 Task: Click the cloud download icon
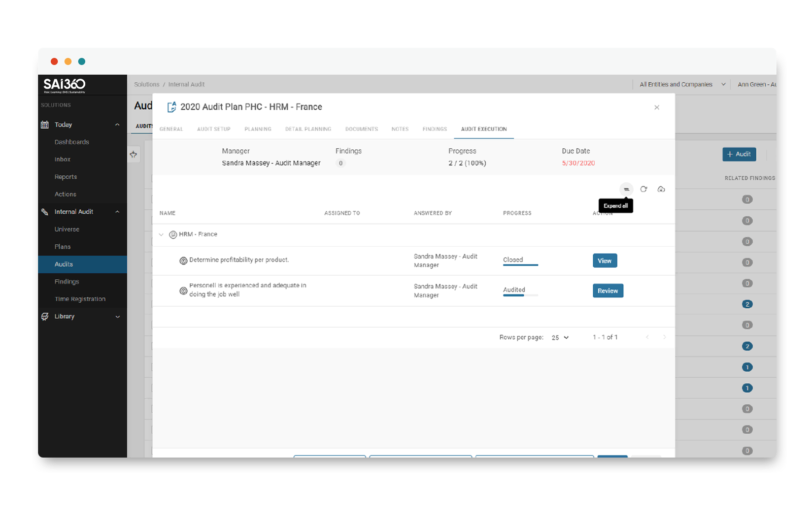coord(661,189)
